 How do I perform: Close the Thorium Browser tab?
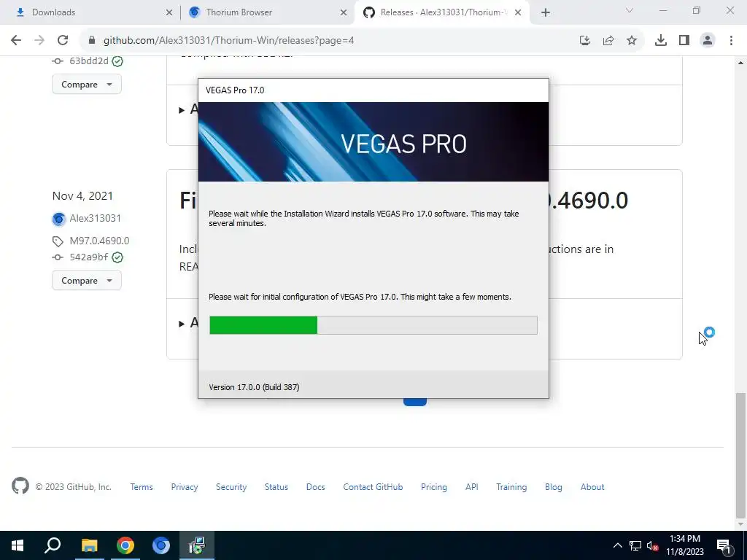(344, 12)
